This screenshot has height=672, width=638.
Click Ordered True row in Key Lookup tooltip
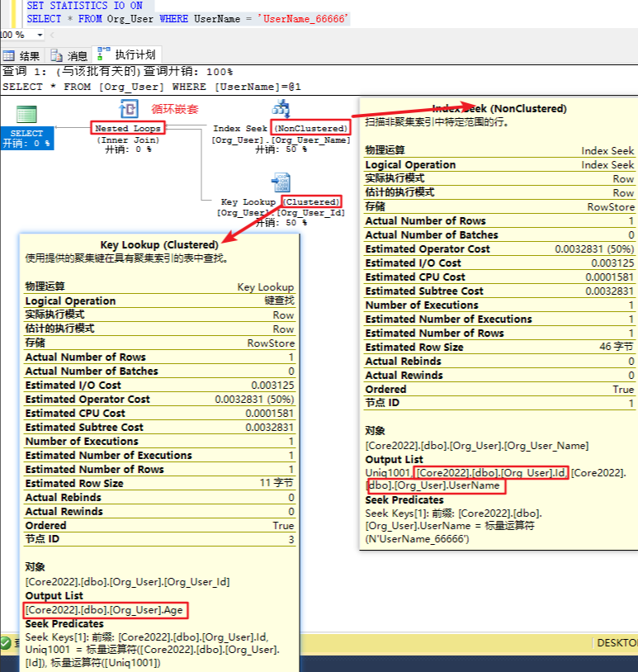point(159,525)
